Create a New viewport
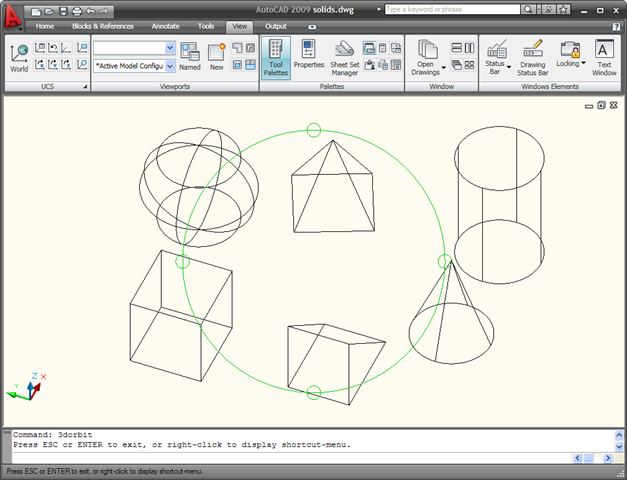The image size is (627, 480). 216,58
